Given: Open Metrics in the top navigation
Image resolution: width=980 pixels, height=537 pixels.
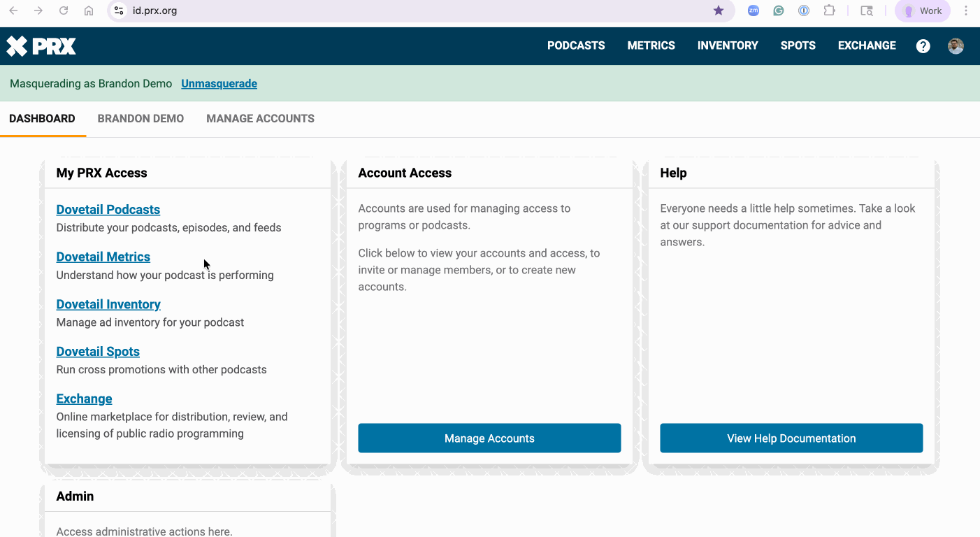Looking at the screenshot, I should click(x=651, y=45).
